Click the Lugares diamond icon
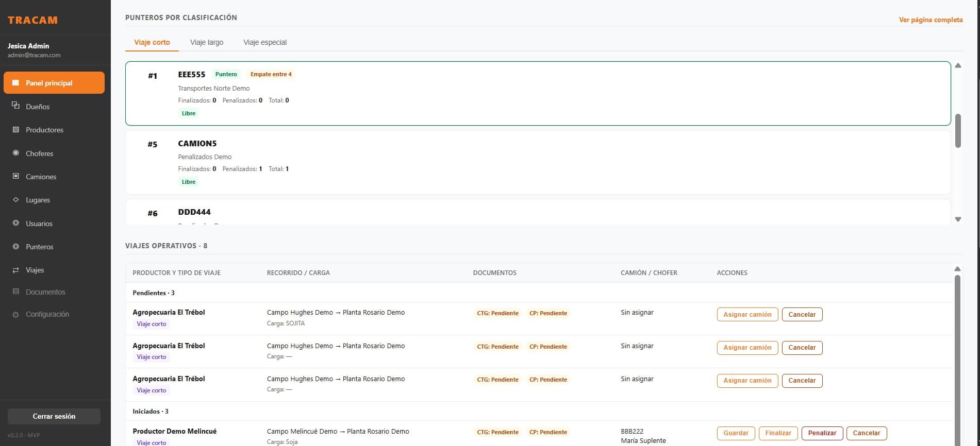Viewport: 980px width, 446px height. pyautogui.click(x=16, y=200)
